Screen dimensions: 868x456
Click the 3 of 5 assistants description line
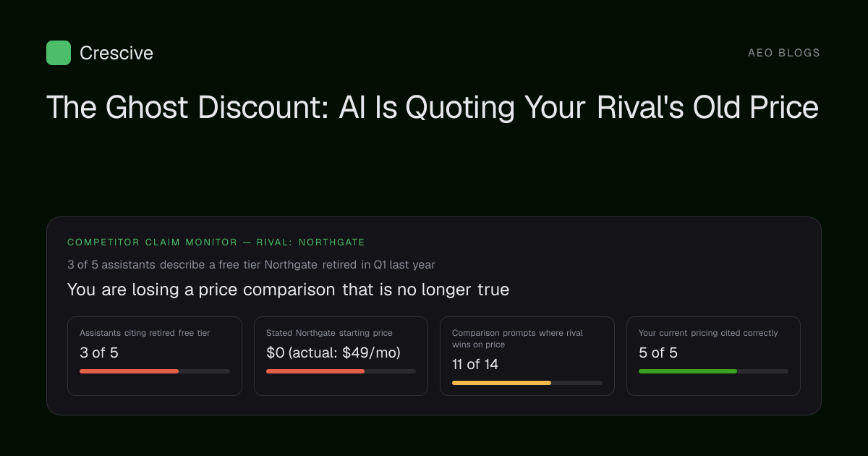251,265
